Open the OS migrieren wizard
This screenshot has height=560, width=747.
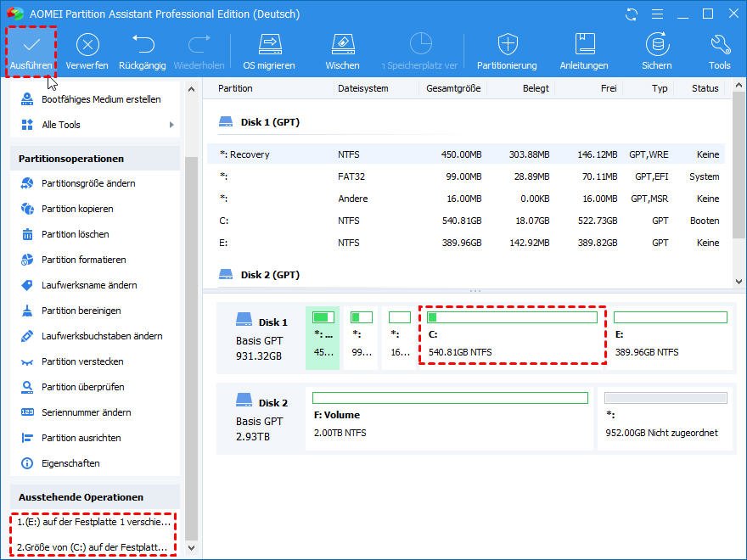[269, 52]
